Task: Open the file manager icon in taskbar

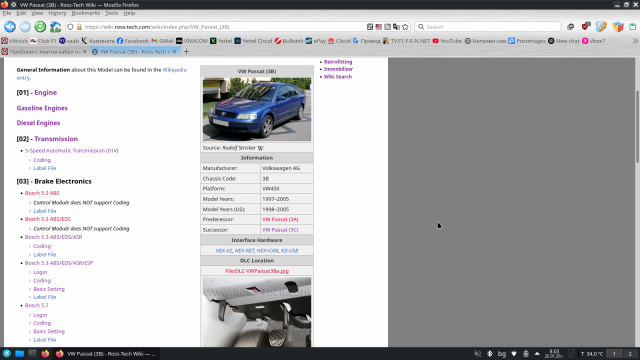Action: 19,353
